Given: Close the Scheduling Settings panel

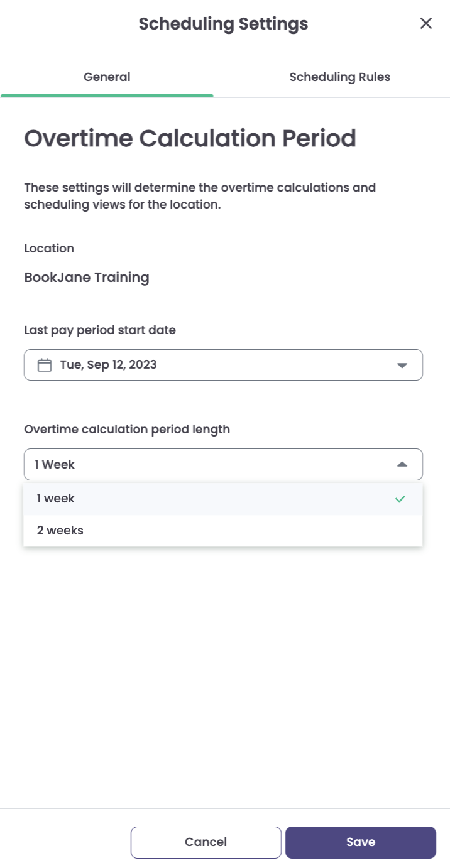Looking at the screenshot, I should [426, 24].
